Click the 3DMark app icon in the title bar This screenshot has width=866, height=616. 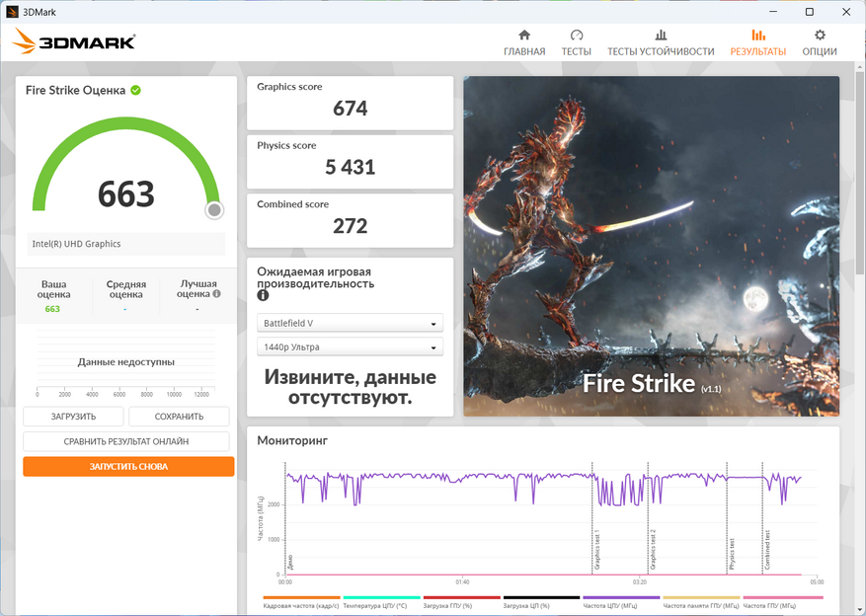pyautogui.click(x=11, y=12)
